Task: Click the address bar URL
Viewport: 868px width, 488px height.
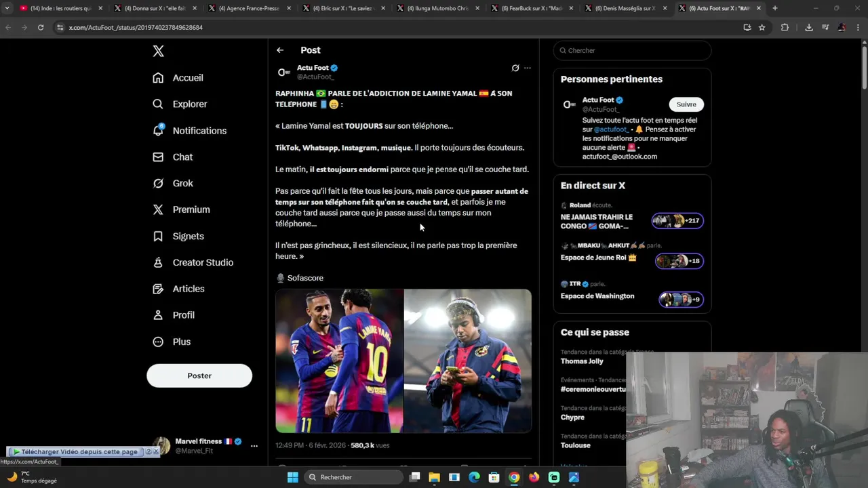Action: point(136,27)
